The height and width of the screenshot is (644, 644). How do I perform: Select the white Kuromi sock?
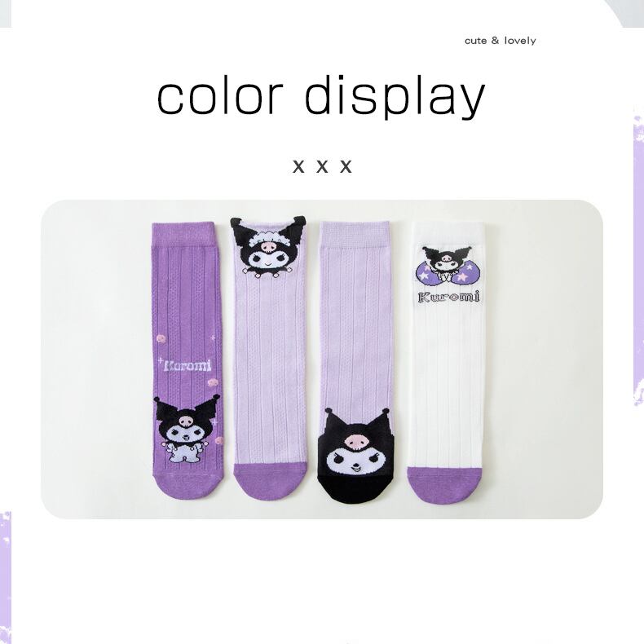tap(445, 362)
